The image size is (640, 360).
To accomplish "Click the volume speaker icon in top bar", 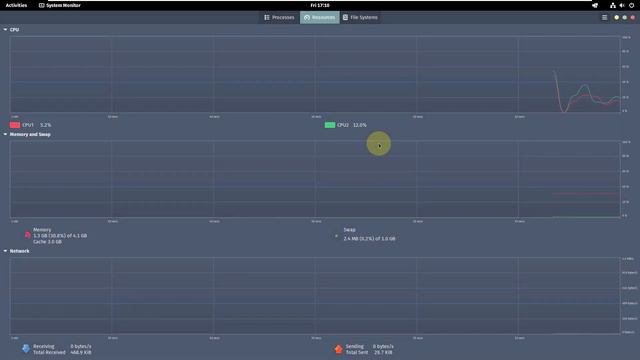I will 622,5.
